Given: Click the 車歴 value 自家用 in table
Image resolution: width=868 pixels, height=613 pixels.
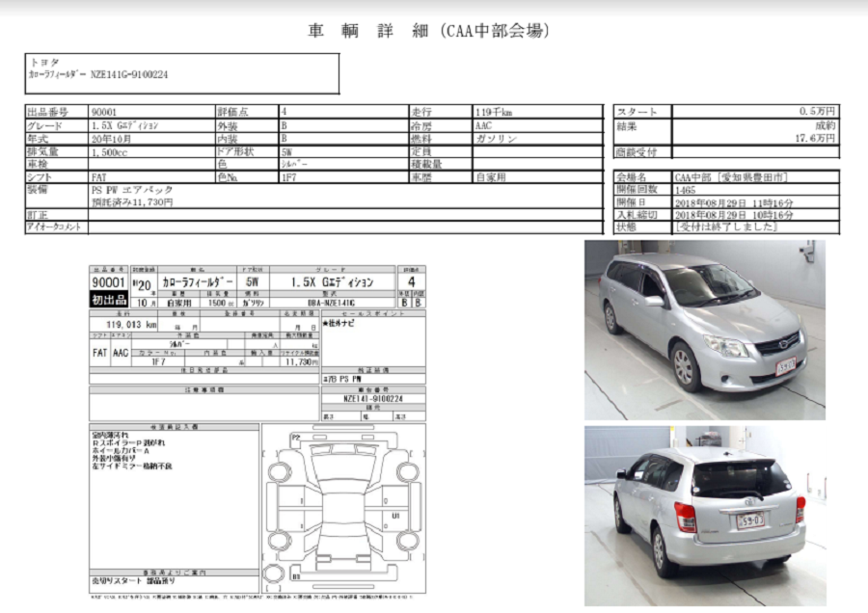Looking at the screenshot, I should click(x=491, y=177).
